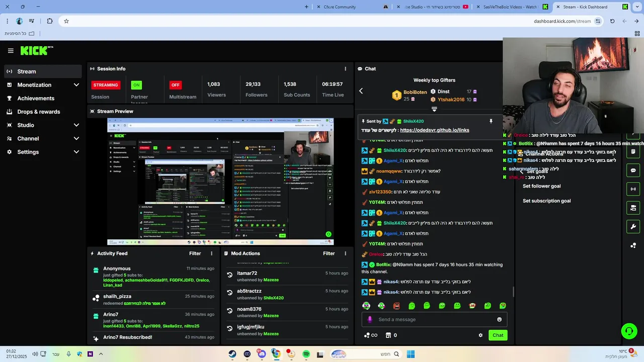Open the emoji picker in message box
The image size is (644, 362).
[499, 319]
